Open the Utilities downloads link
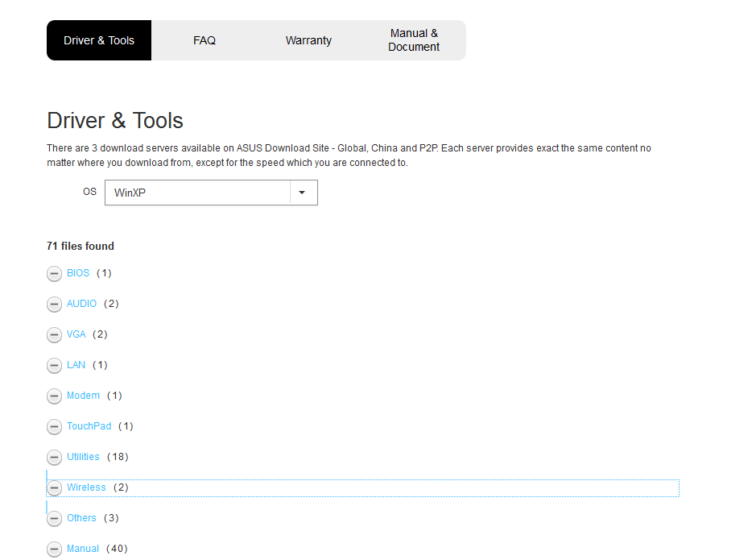This screenshot has height=560, width=756. tap(84, 457)
